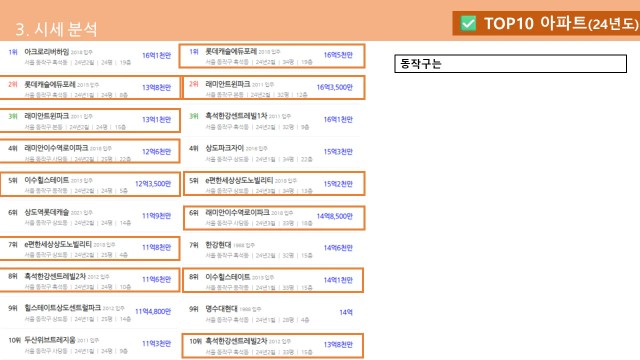Click the green checkmark icon beside TOP10 아파트
Screen dimensions: 640x360
pos(468,23)
